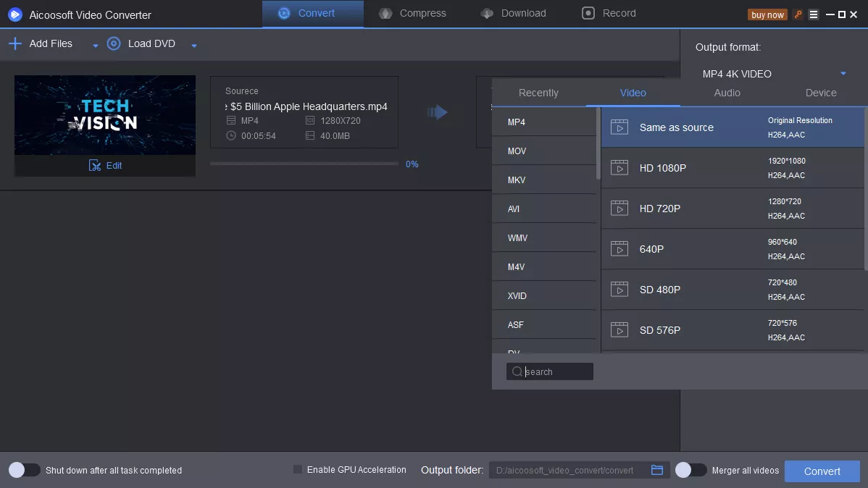
Task: Open the MP4 4K VIDEO output format dropdown
Action: pos(843,74)
